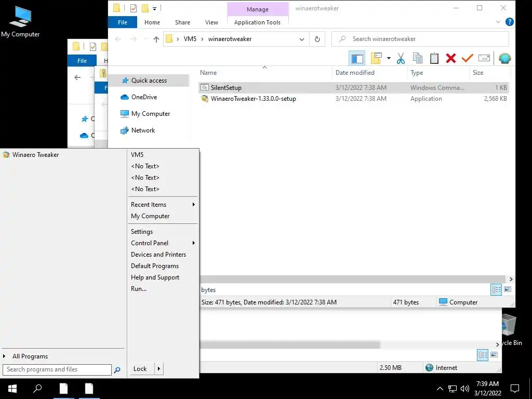Click the Cut scissors icon
The image size is (532, 399).
click(x=401, y=58)
